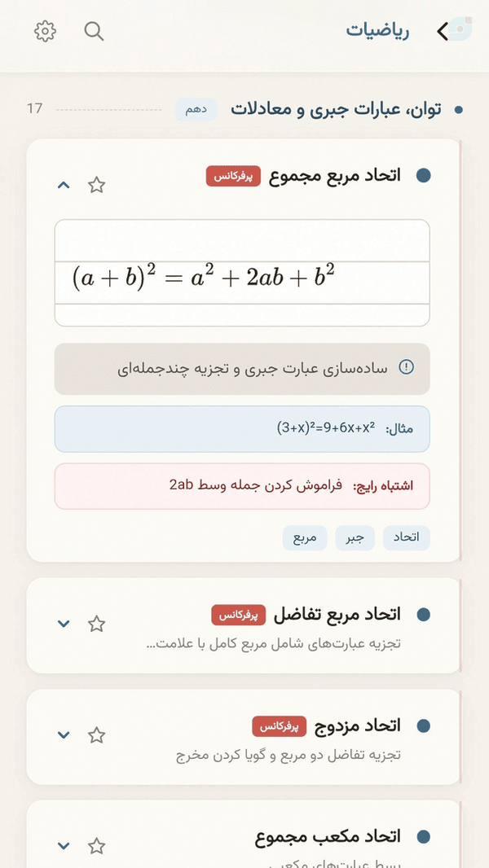Tap the search magnifier icon
This screenshot has width=489, height=868.
(x=95, y=32)
